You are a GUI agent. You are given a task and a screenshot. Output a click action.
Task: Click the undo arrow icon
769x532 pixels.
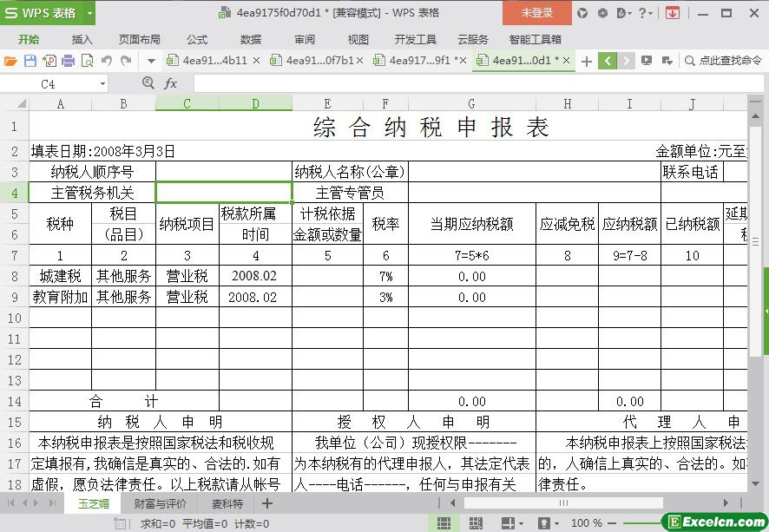coord(107,61)
